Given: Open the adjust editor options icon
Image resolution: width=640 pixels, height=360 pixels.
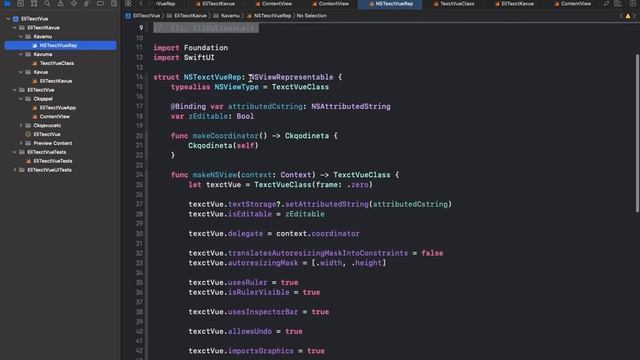Looking at the screenshot, I should click(619, 4).
